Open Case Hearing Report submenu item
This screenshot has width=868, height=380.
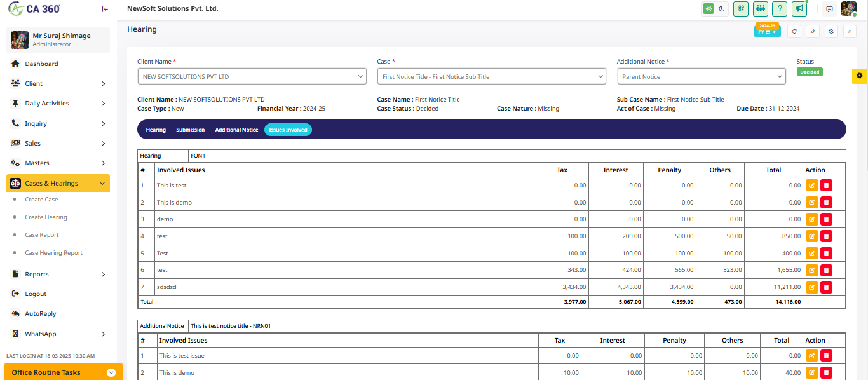tap(54, 253)
